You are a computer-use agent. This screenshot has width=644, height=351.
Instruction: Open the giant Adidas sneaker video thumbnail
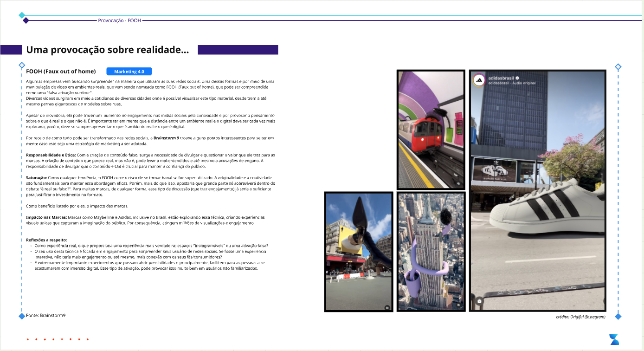537,190
